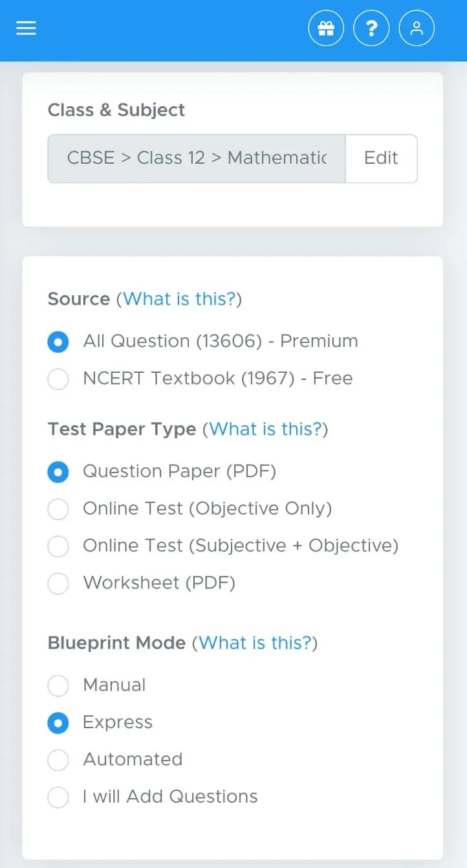
Task: Open the Blueprint Mode 'What is this?' link
Action: click(256, 643)
